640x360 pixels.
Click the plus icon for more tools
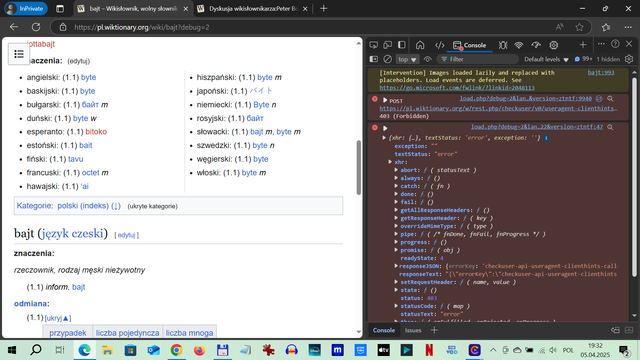click(x=583, y=45)
